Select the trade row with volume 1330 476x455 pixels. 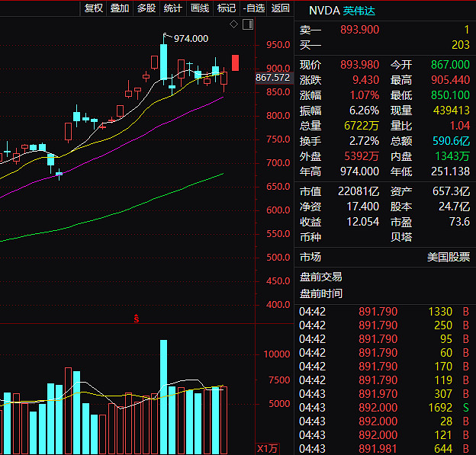coord(384,312)
